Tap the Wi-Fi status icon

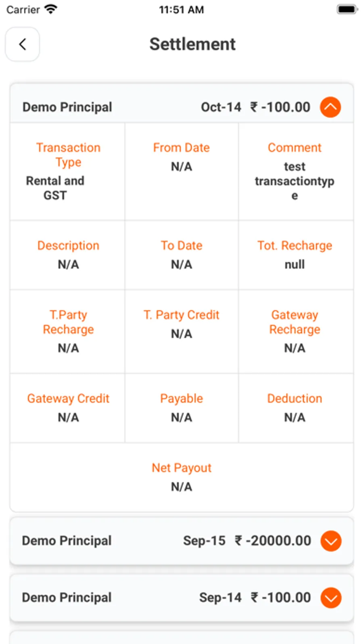coord(51,9)
